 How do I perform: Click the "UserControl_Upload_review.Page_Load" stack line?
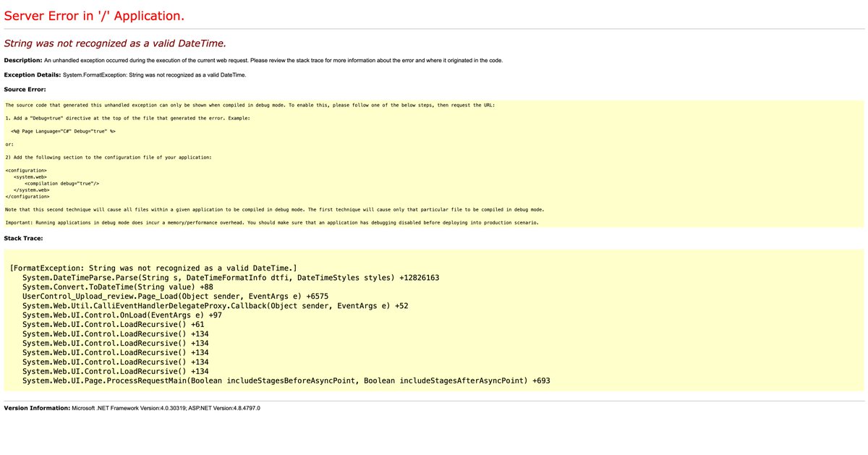pos(175,297)
